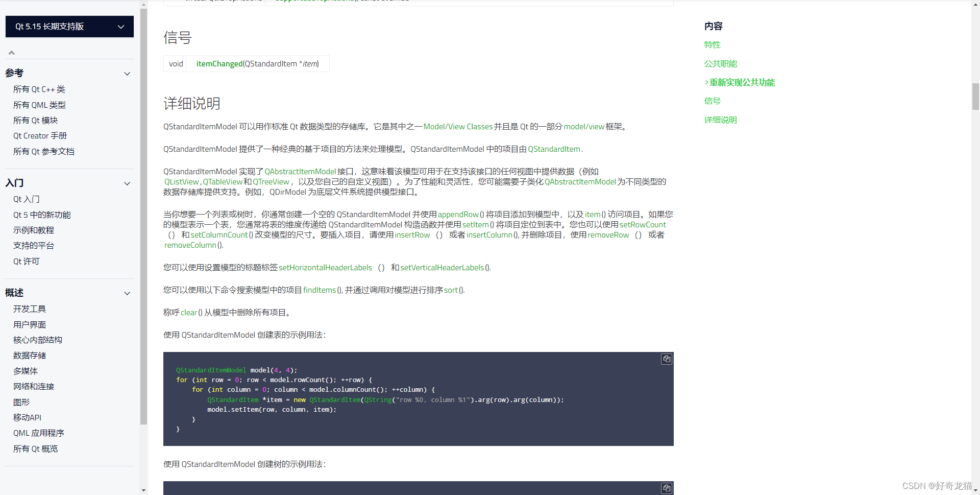Screen dimensions: 980x495
Task: Open 示例和教程 page
Action: click(x=33, y=230)
